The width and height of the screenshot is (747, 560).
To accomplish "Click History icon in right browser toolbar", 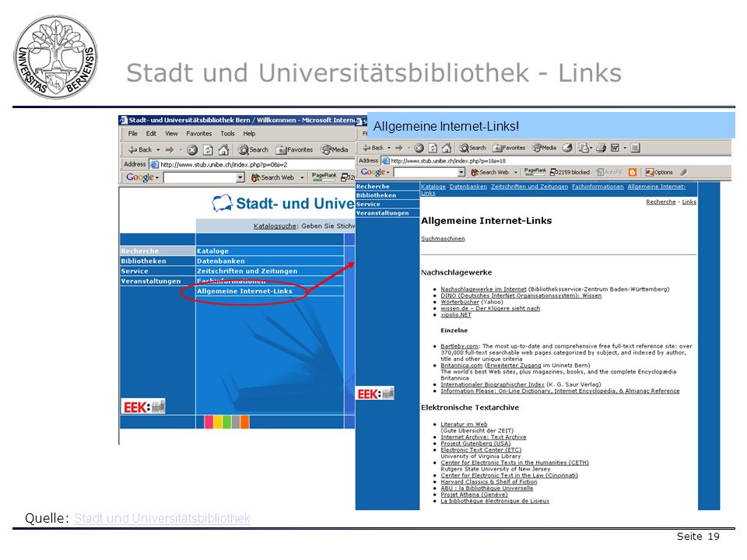I will [567, 148].
